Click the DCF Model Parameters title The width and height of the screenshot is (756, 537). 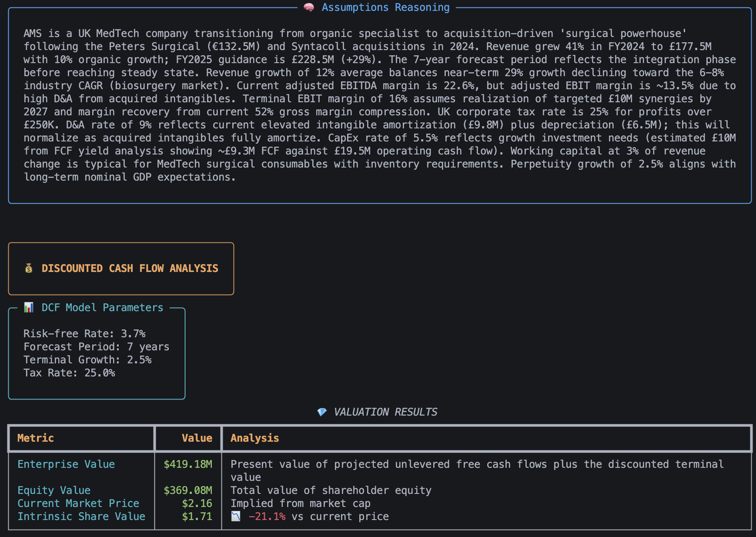[102, 308]
